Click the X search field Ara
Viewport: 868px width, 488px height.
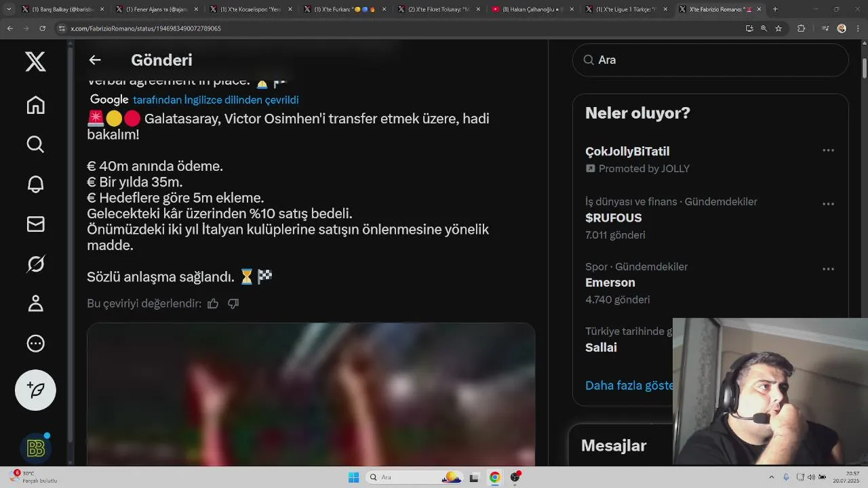pos(710,60)
